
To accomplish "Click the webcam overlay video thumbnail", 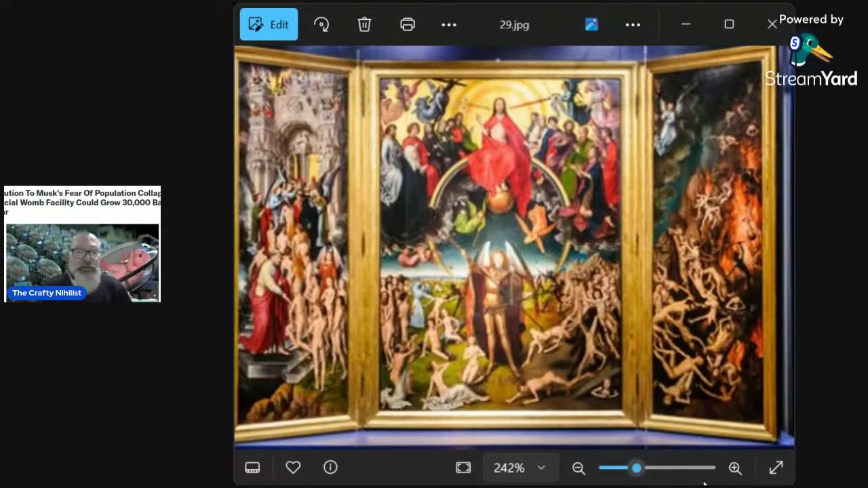I will coord(82,263).
